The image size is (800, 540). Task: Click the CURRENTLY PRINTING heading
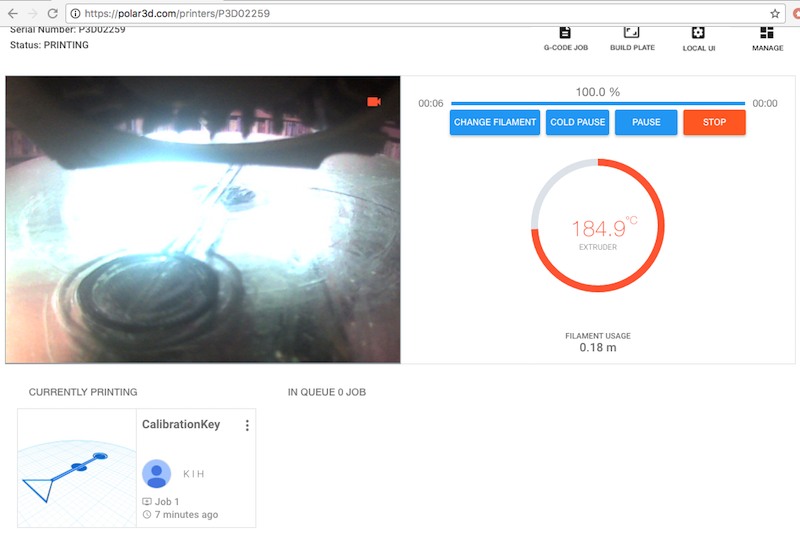[x=83, y=392]
